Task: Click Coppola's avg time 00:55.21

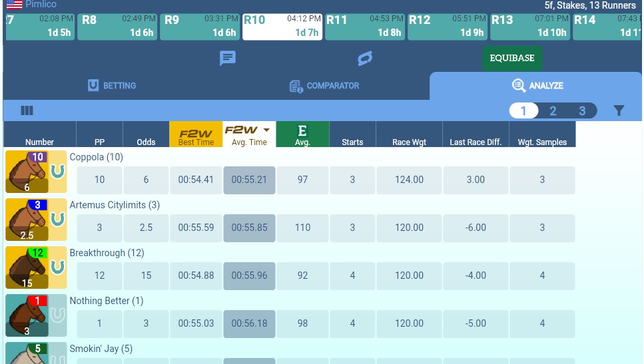Action: [249, 180]
